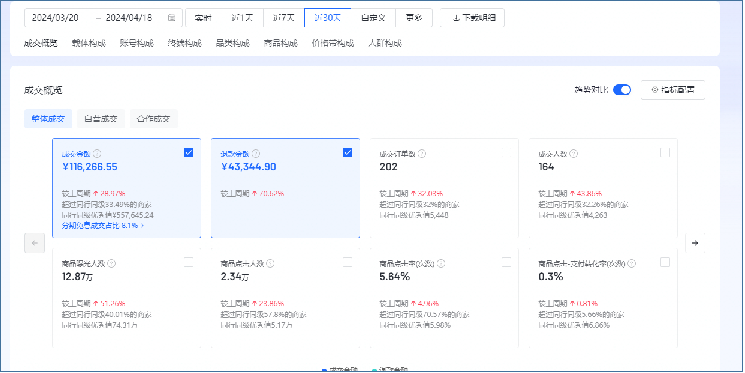The width and height of the screenshot is (745, 373).
Task: Select the 整体成交 filter button
Action: (48, 118)
